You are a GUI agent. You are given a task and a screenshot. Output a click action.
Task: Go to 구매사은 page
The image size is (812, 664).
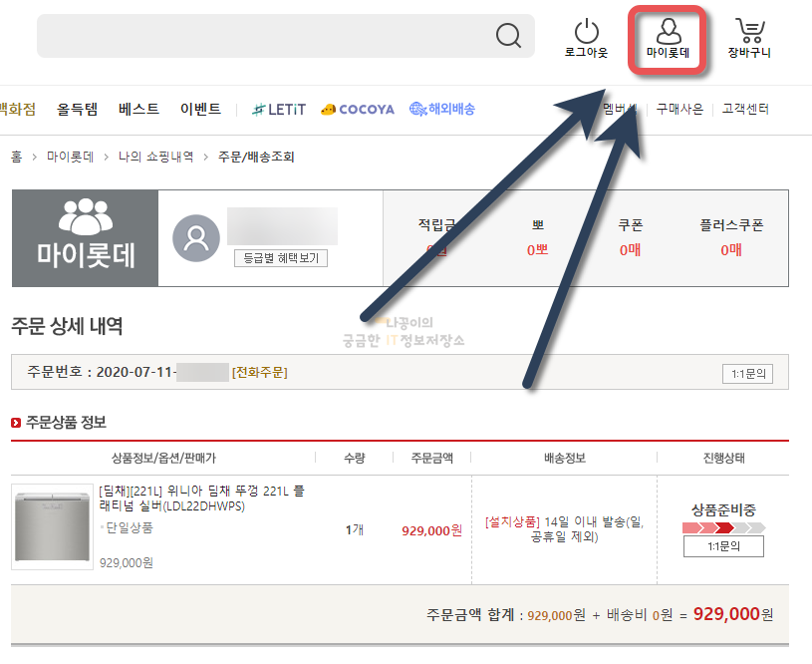point(679,109)
